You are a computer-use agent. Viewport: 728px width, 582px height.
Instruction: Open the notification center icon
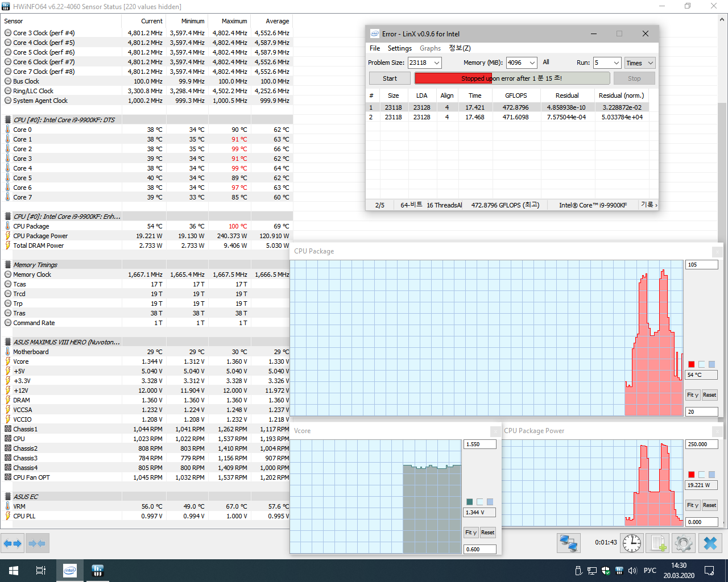tap(709, 571)
